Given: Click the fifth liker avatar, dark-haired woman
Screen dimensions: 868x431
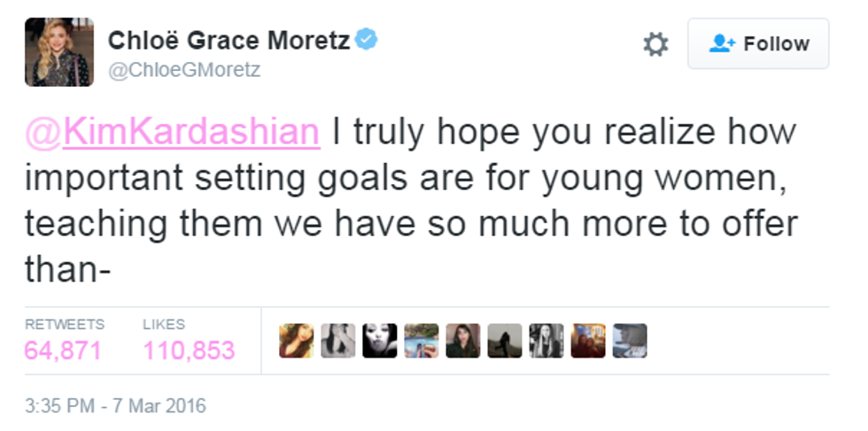Looking at the screenshot, I should tap(462, 341).
